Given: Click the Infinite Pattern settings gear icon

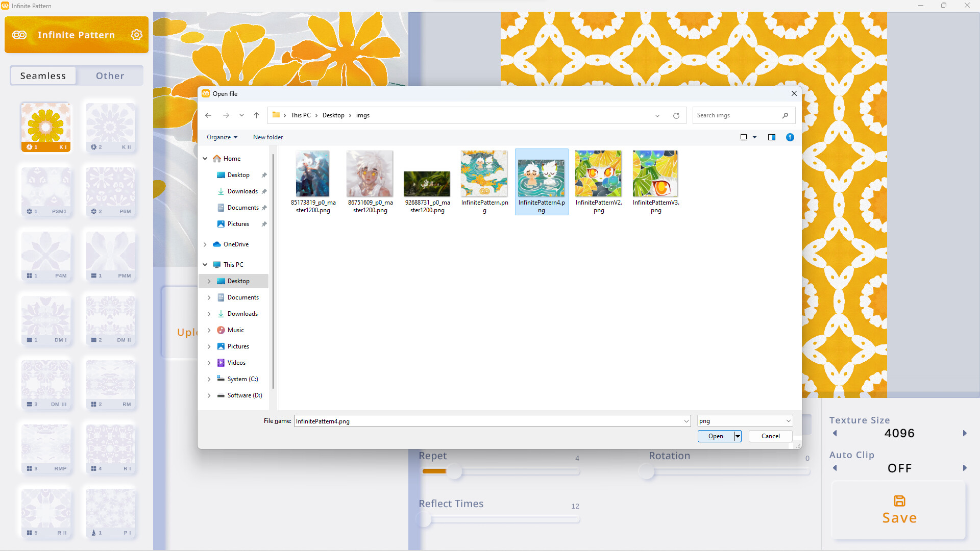Looking at the screenshot, I should 137,34.
